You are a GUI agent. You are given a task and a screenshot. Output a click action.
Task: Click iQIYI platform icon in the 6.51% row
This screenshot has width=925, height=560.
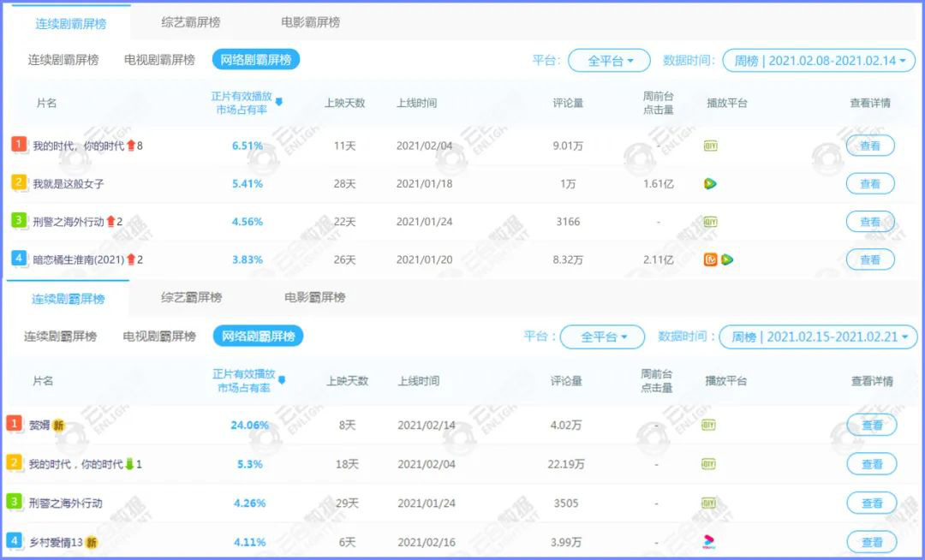click(x=710, y=146)
